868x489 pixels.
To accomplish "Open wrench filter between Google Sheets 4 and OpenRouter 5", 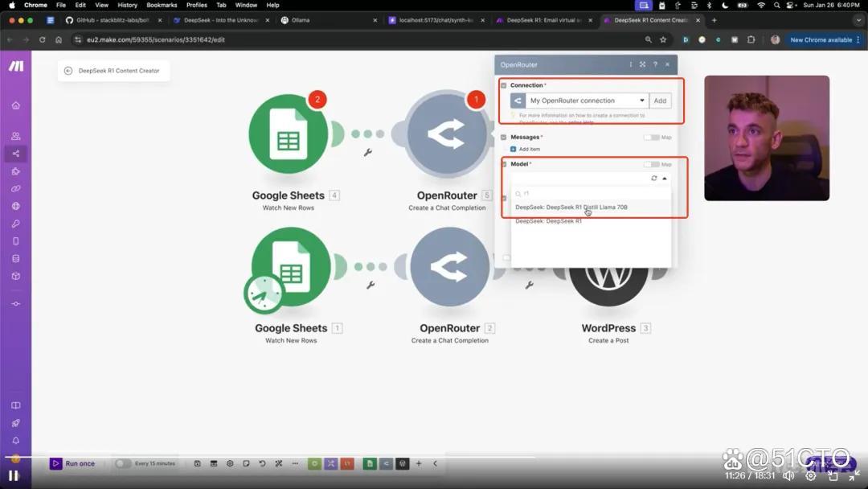I will tap(367, 152).
